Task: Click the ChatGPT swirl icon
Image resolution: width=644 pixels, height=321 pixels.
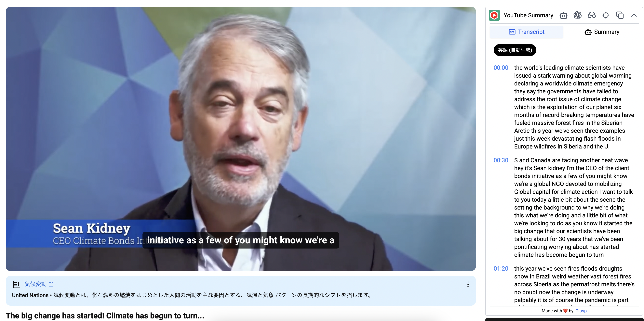Action: [578, 15]
